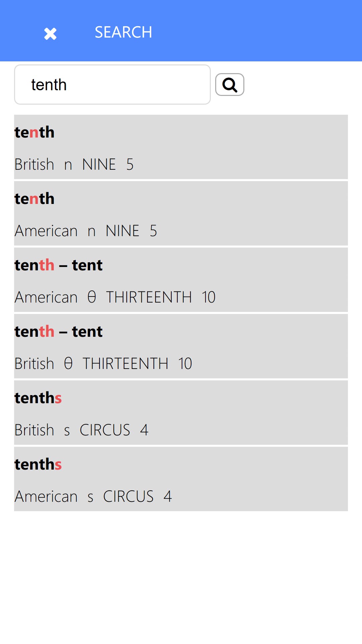Image resolution: width=362 pixels, height=644 pixels.
Task: Focus the search field containing 'tenth'
Action: tap(112, 85)
